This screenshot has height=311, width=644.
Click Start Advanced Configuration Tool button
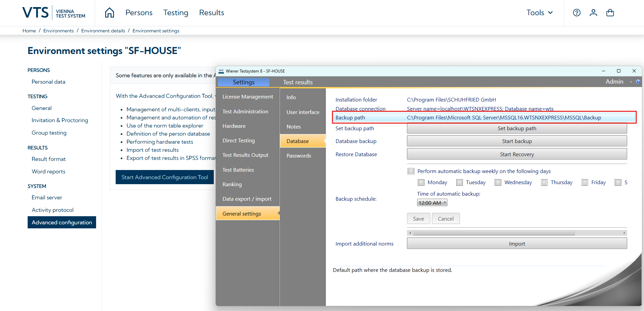[x=165, y=177]
